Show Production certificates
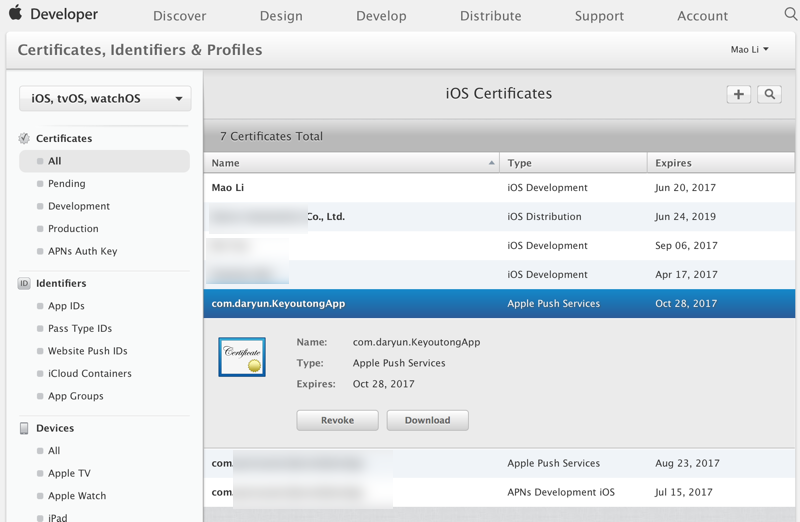 point(73,229)
